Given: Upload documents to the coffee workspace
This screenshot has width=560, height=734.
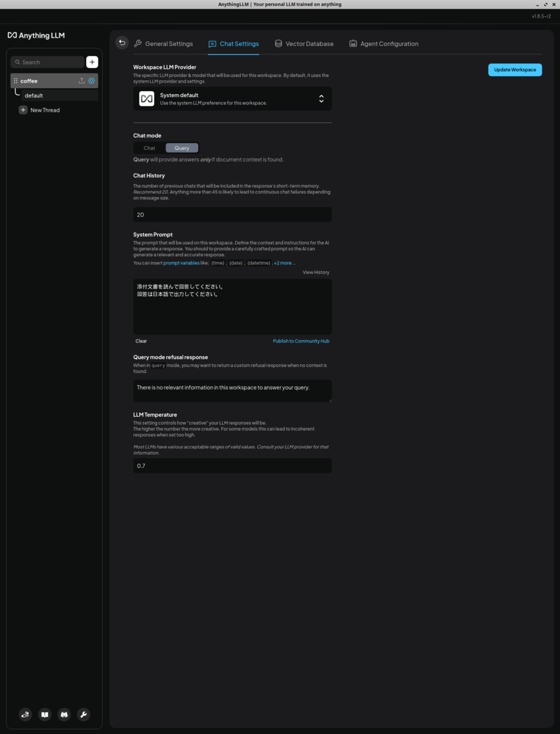Looking at the screenshot, I should 81,80.
